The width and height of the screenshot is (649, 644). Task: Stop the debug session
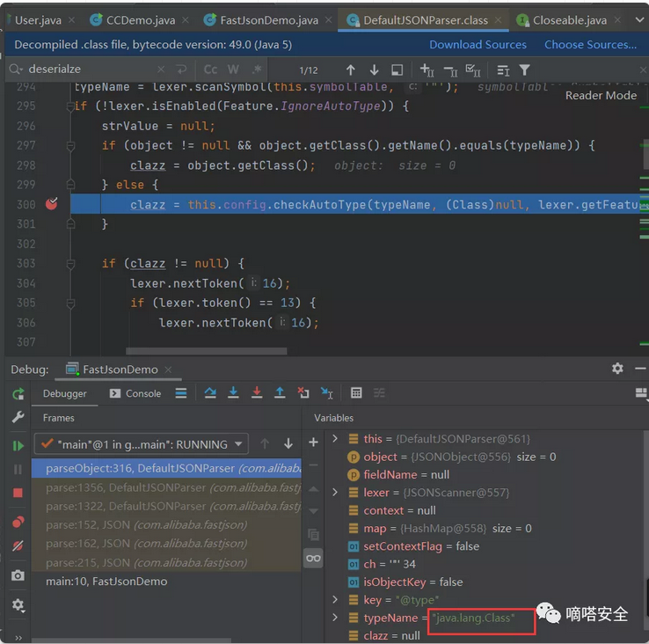click(18, 493)
